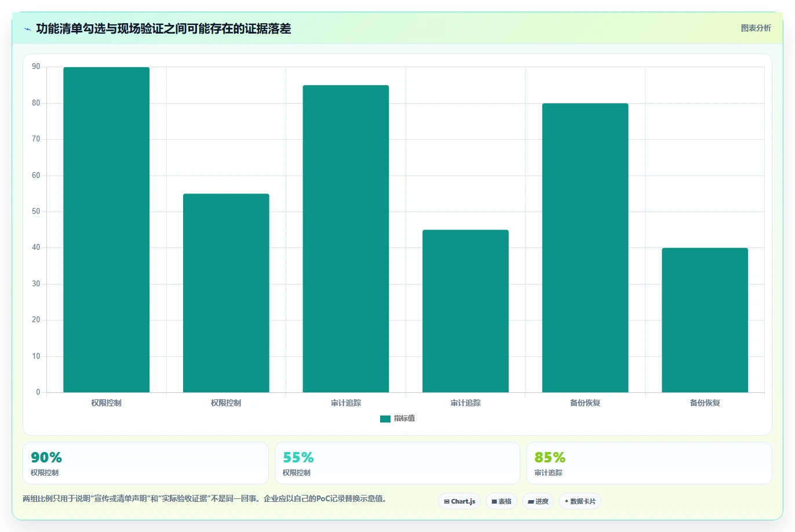Click the 审计追踪 bar with value 85
Viewport: 795px width, 532px height.
coord(346,239)
